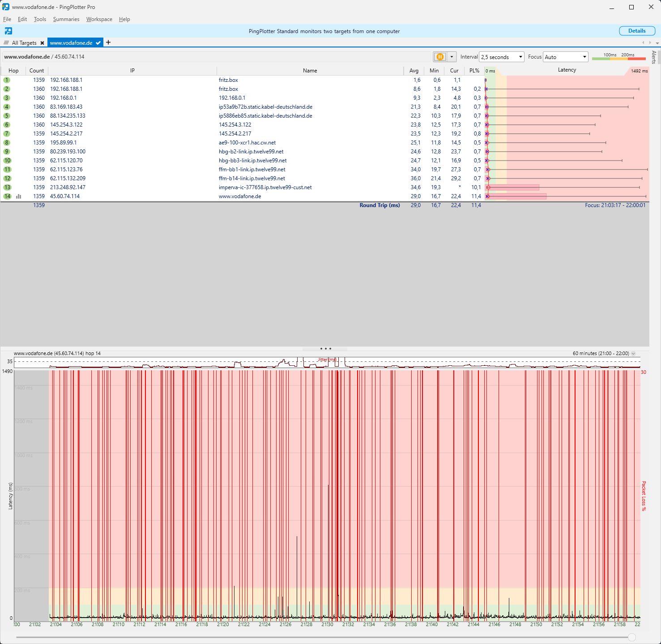661x644 pixels.
Task: Open the Focus dropdown set to Auto
Action: click(x=565, y=57)
